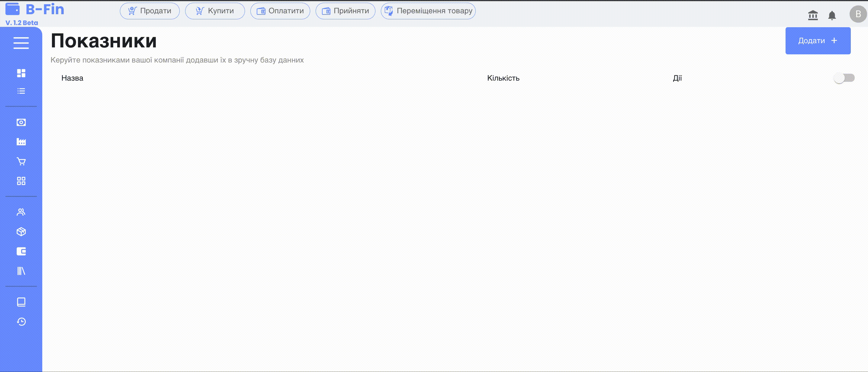This screenshot has height=372, width=868.
Task: Click the Назва column header
Action: 72,78
